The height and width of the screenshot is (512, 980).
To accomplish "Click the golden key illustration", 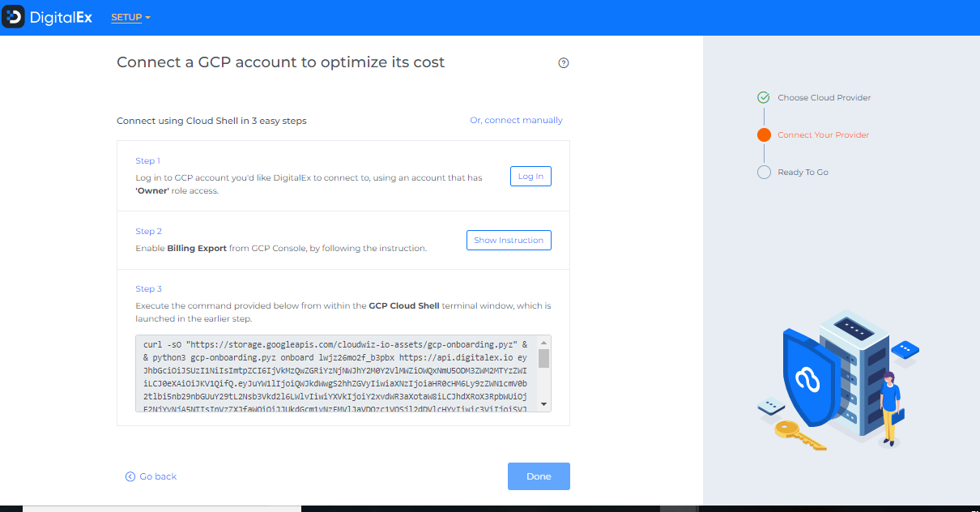I will coord(799,435).
